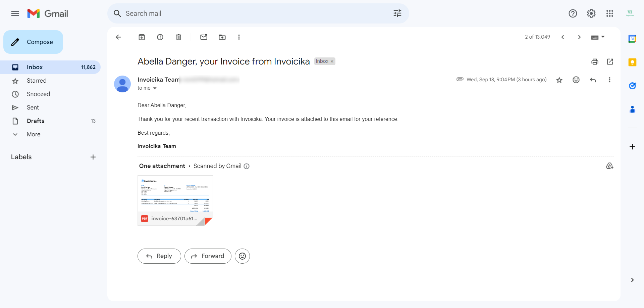This screenshot has height=308, width=644.
Task: Report this email as spam
Action: [x=160, y=37]
